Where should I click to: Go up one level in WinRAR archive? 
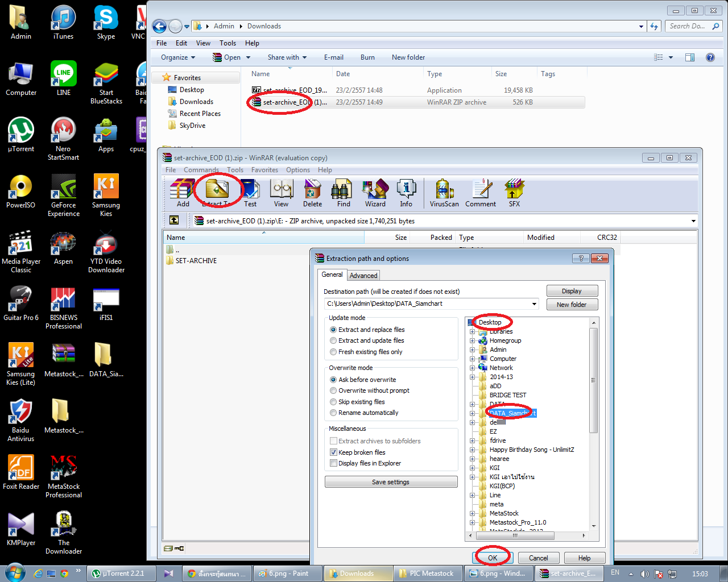pos(174,220)
